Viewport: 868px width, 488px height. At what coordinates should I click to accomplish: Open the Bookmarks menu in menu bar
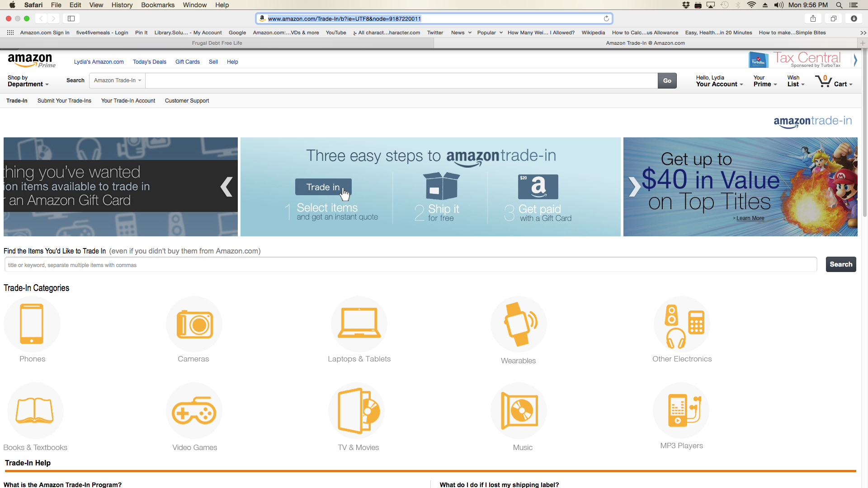pyautogui.click(x=157, y=5)
